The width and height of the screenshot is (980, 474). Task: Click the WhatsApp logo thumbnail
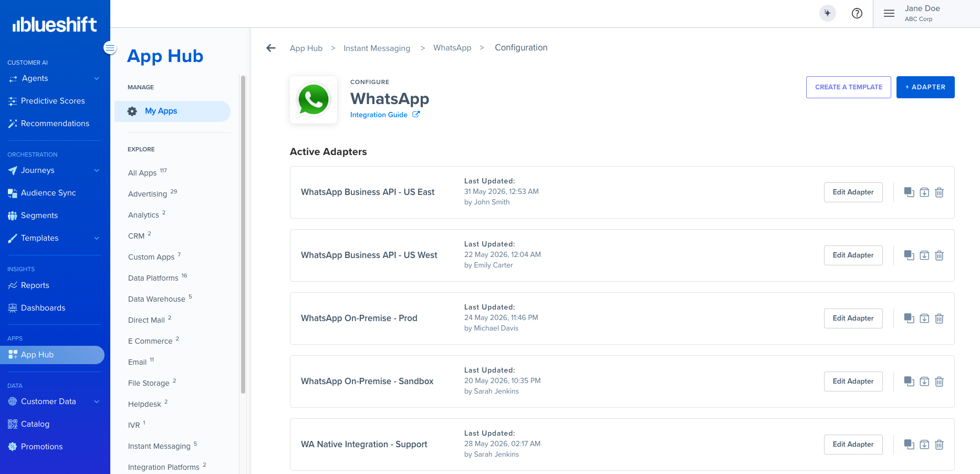[x=314, y=100]
